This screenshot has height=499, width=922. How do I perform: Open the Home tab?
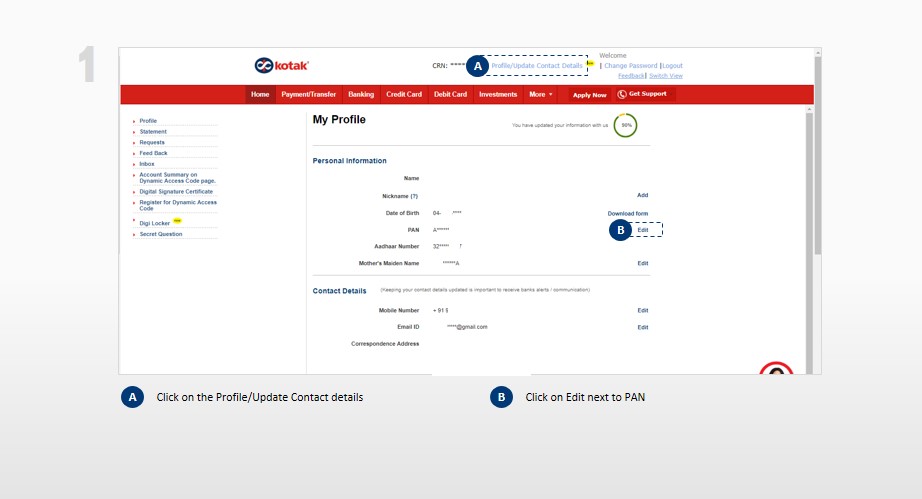(x=260, y=94)
